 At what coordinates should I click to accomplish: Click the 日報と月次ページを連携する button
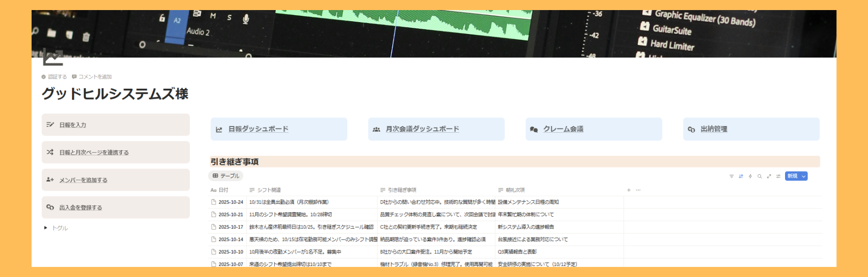pyautogui.click(x=116, y=152)
